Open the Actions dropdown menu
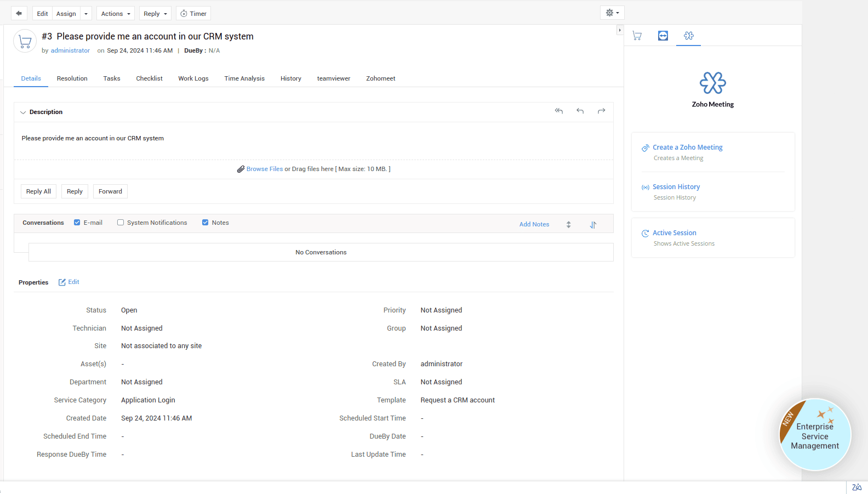Screen dimensions: 868x494 [115, 14]
